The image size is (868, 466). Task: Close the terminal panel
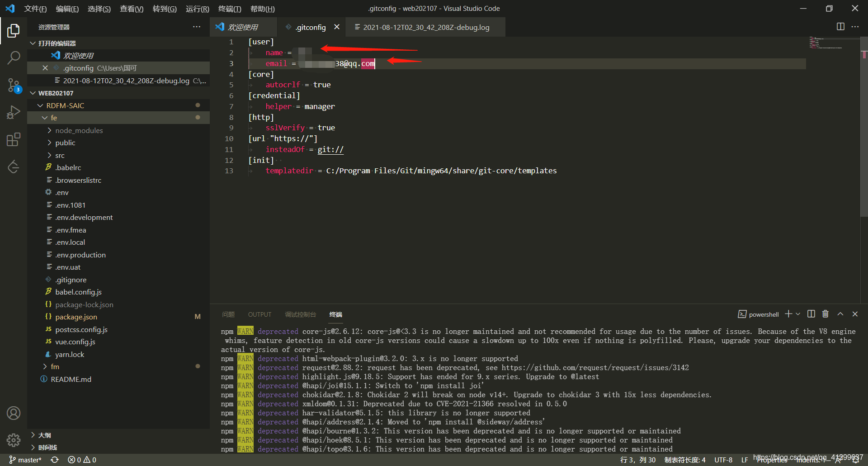[x=855, y=314]
